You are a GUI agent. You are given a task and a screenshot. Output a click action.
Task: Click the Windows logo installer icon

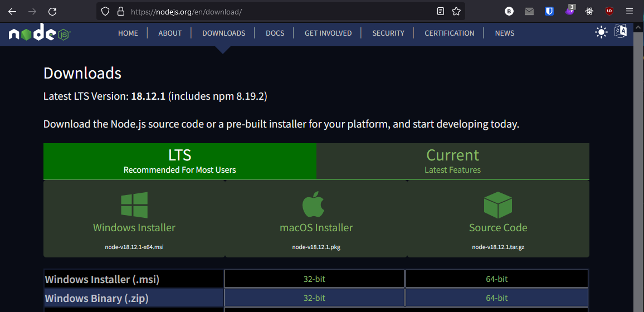(134, 205)
